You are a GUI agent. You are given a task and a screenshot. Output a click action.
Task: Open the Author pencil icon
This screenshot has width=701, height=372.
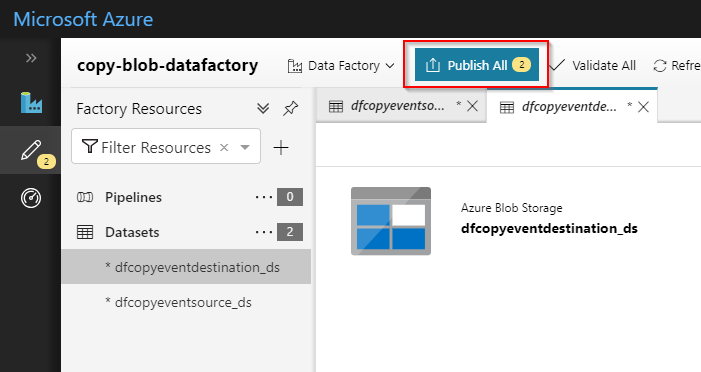[31, 150]
